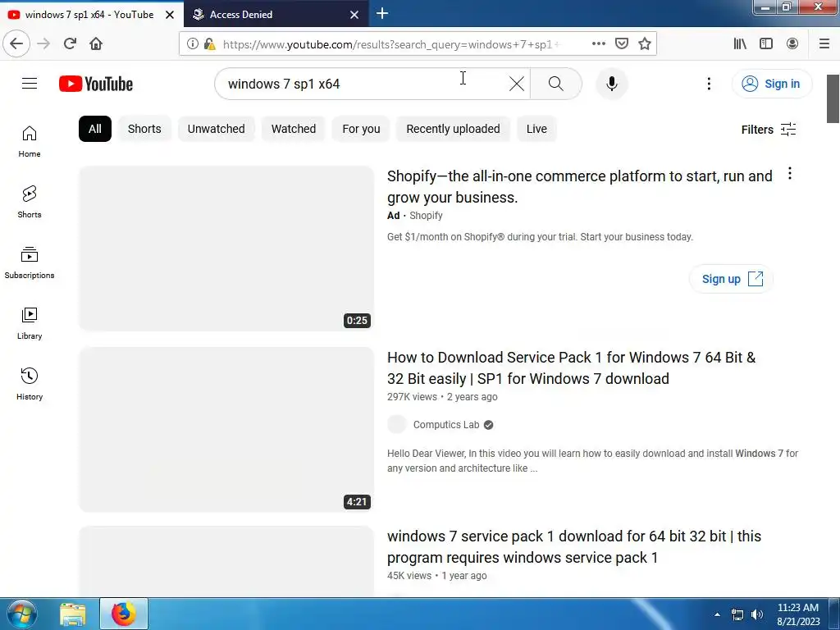Open the Firefox home page button

point(96,43)
